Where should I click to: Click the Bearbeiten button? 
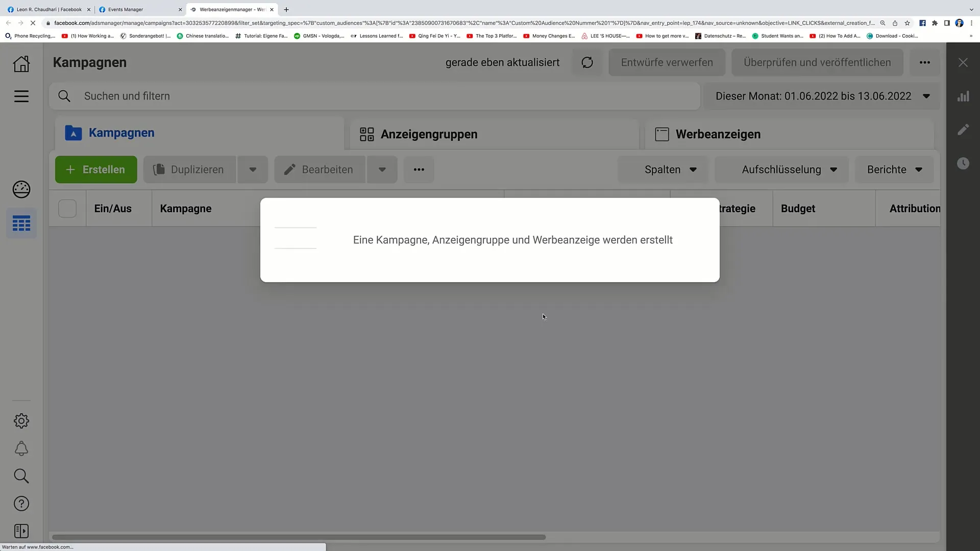(x=320, y=169)
